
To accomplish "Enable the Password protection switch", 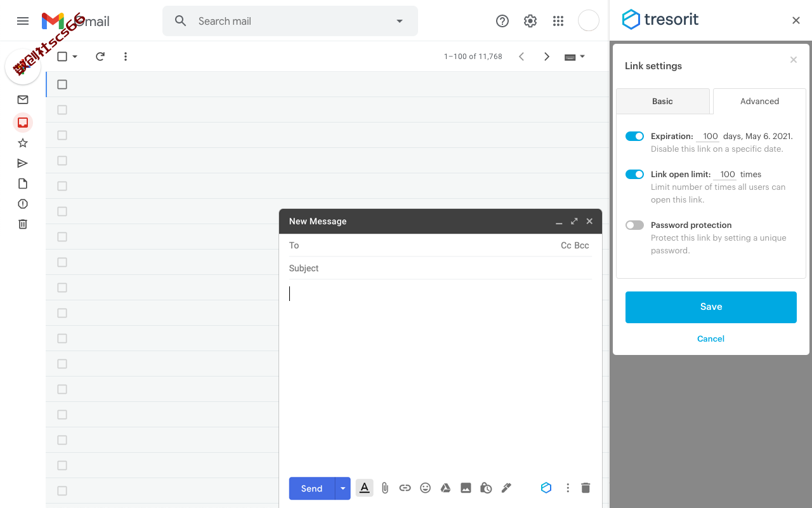I will pos(634,225).
